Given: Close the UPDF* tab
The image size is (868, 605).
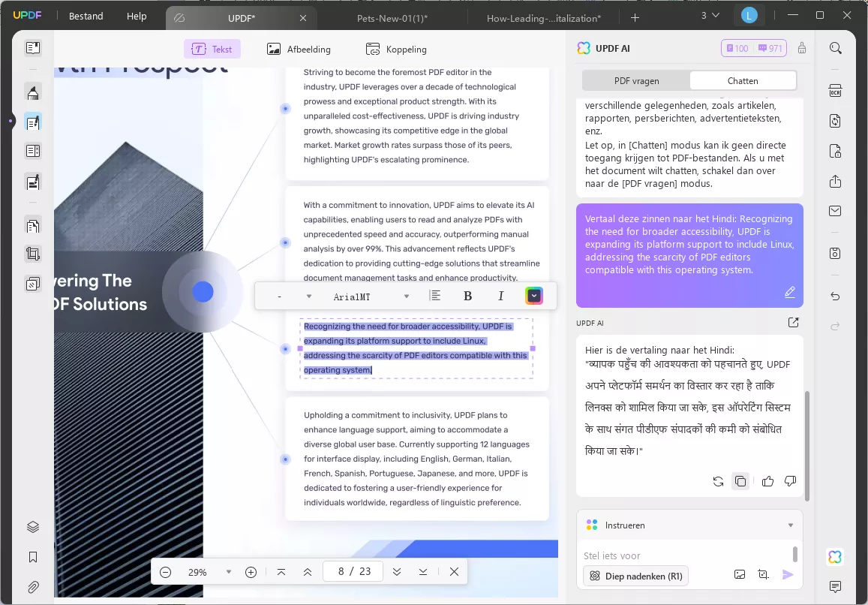Looking at the screenshot, I should pyautogui.click(x=303, y=18).
